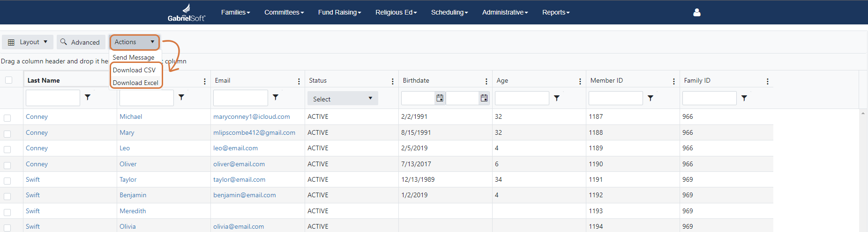
Task: Check the Benjamin Swift row checkbox
Action: [7, 196]
